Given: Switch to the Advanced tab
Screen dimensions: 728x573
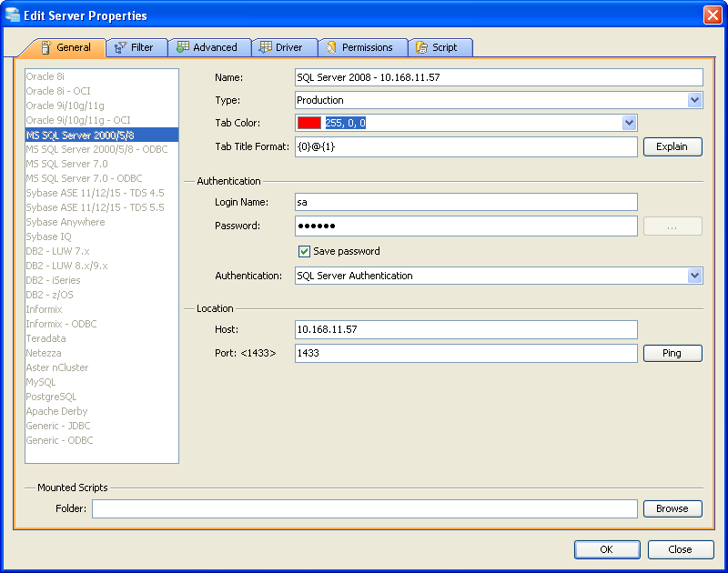Looking at the screenshot, I should [209, 47].
